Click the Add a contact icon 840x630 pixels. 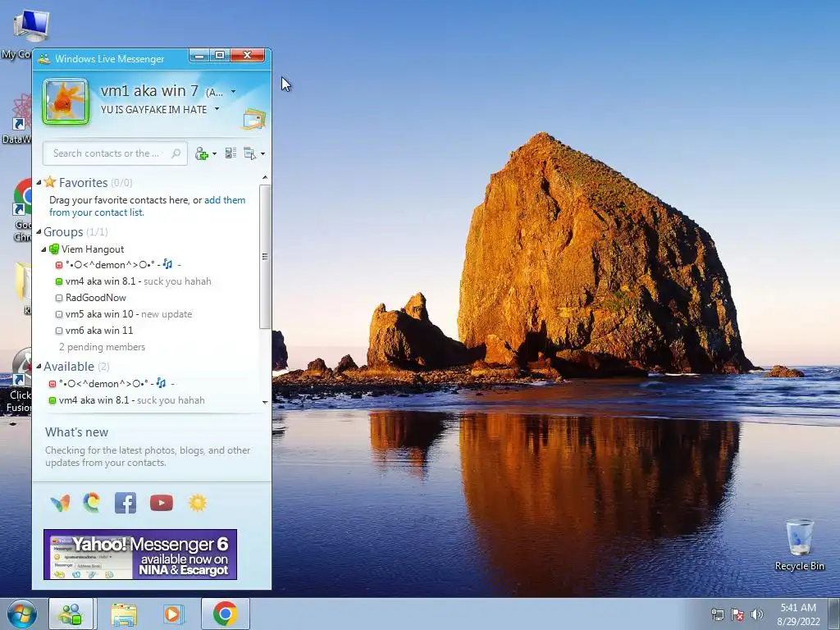202,153
